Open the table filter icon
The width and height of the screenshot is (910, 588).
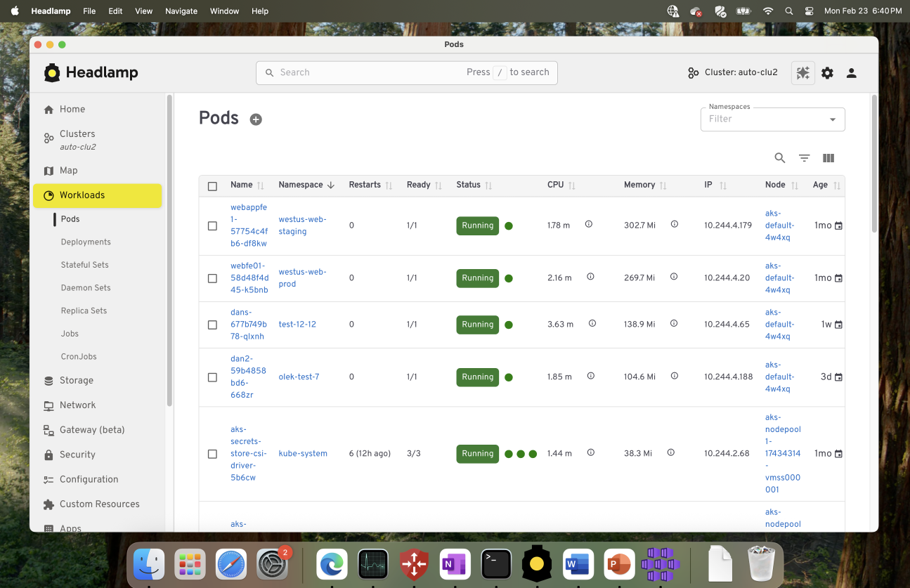click(x=804, y=157)
